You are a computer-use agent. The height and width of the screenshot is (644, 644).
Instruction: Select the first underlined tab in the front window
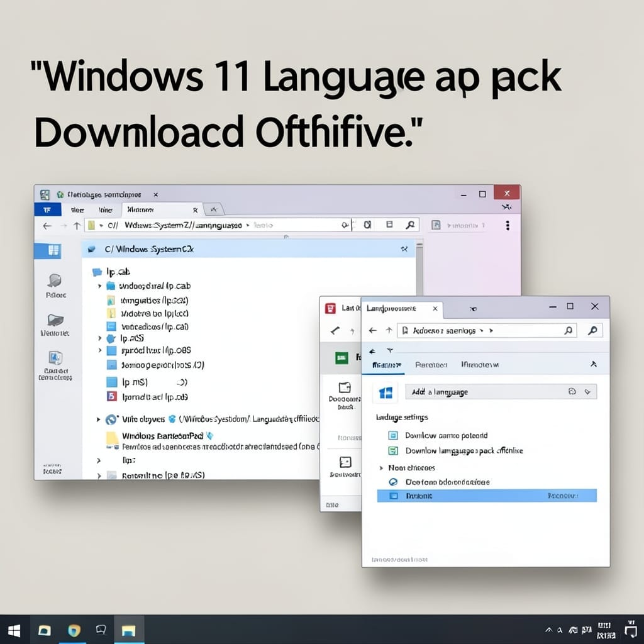coord(387,365)
